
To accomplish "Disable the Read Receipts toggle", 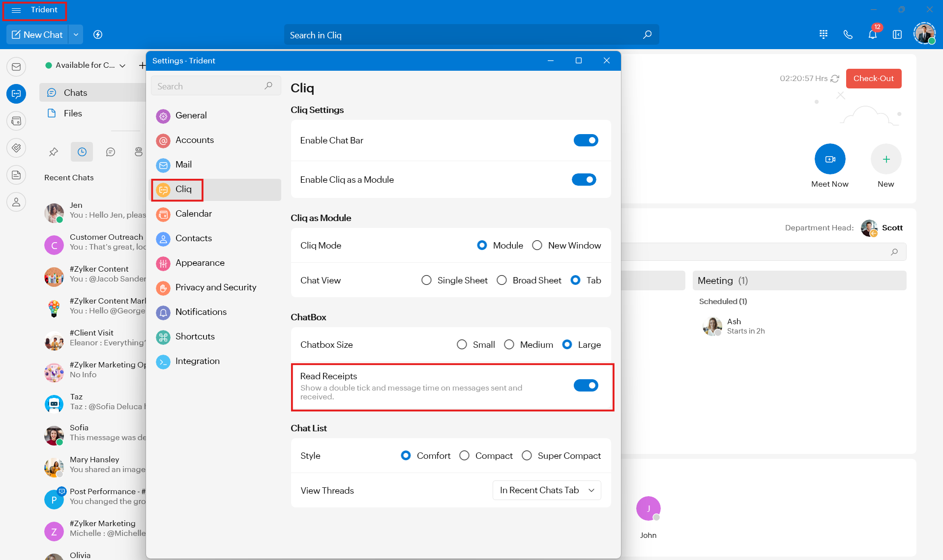I will [586, 386].
